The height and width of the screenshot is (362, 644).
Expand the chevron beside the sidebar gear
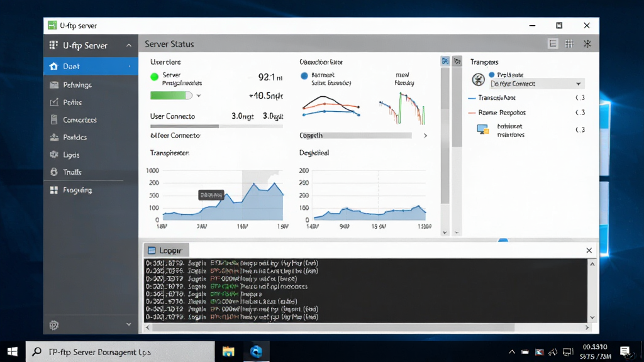tap(128, 324)
